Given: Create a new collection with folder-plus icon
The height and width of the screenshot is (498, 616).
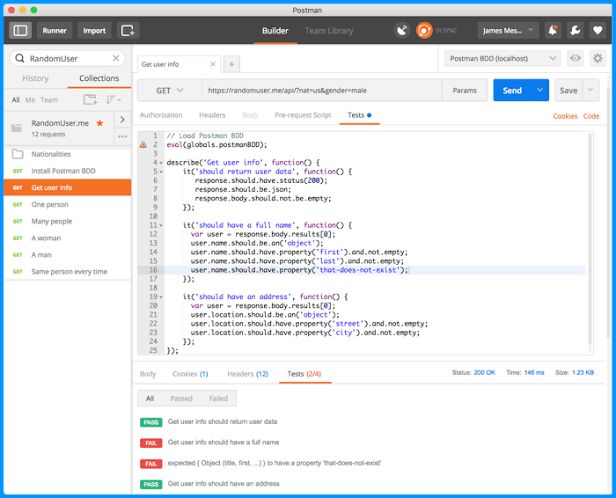Looking at the screenshot, I should click(90, 100).
